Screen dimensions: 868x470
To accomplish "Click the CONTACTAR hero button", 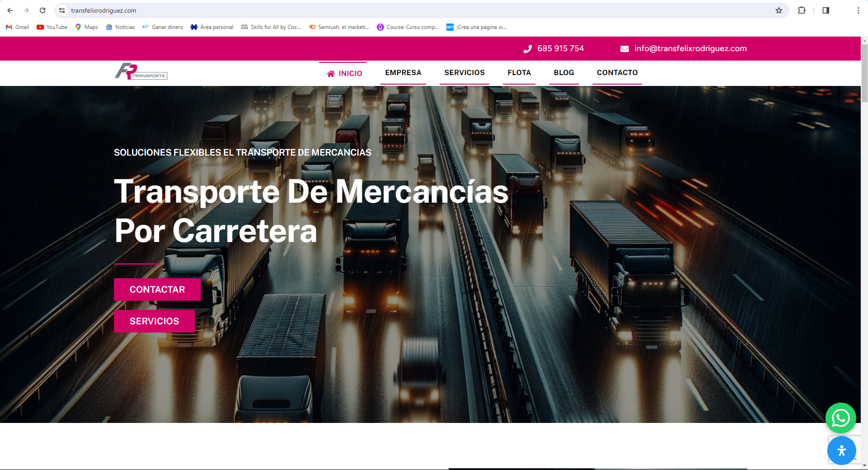I will (157, 290).
